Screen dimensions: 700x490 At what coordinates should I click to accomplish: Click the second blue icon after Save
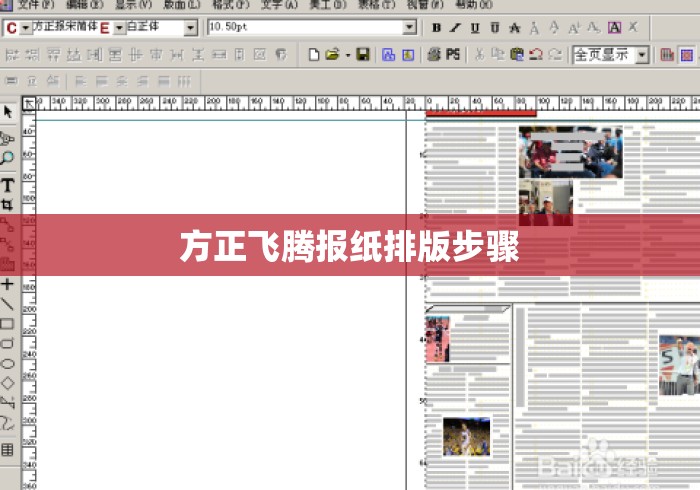408,55
